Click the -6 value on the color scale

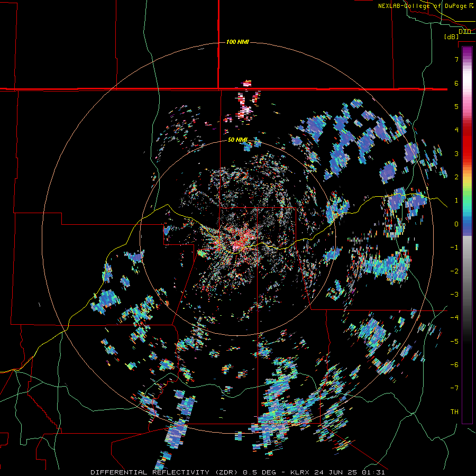pyautogui.click(x=454, y=364)
